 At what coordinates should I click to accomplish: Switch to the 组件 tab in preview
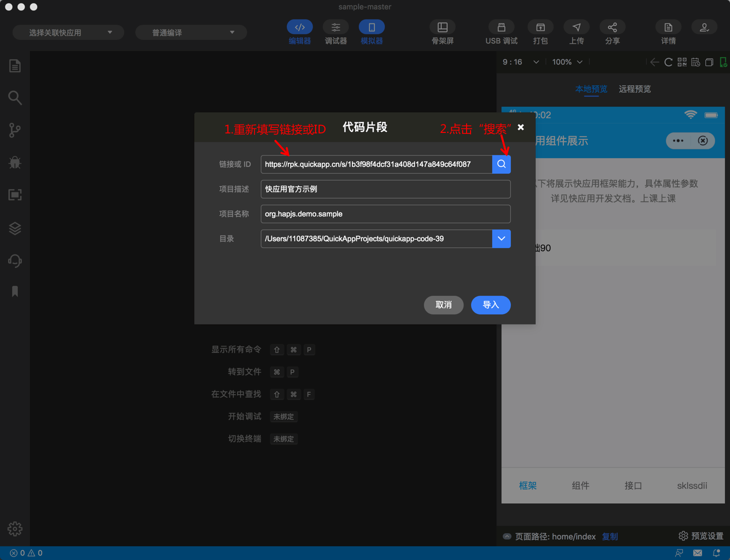coord(580,485)
